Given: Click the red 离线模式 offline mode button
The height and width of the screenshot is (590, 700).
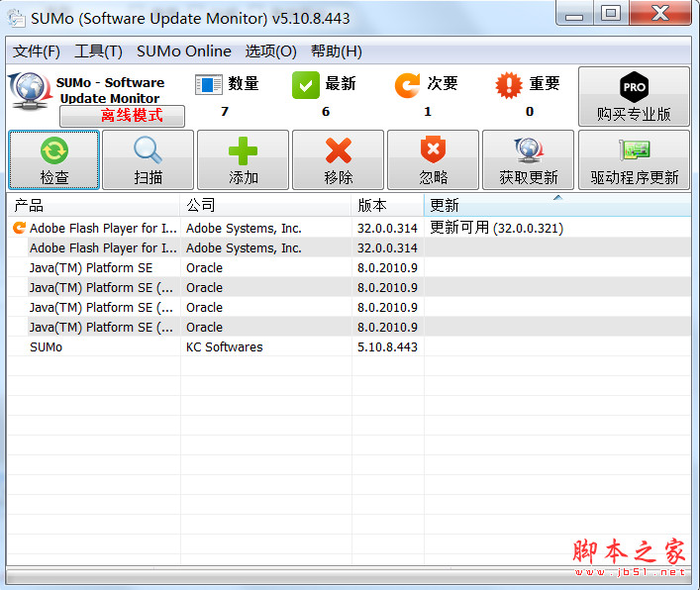Looking at the screenshot, I should [x=122, y=116].
